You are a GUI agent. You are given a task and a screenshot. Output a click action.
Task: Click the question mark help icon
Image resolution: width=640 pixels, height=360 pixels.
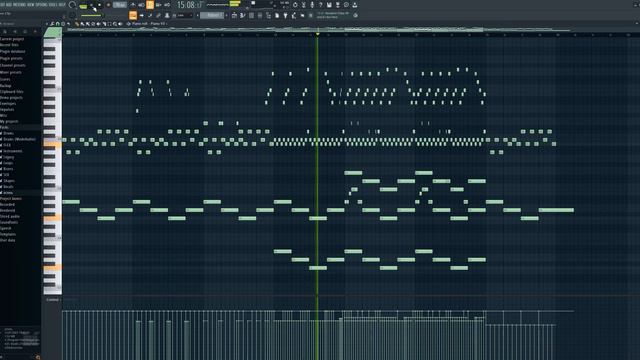[321, 5]
